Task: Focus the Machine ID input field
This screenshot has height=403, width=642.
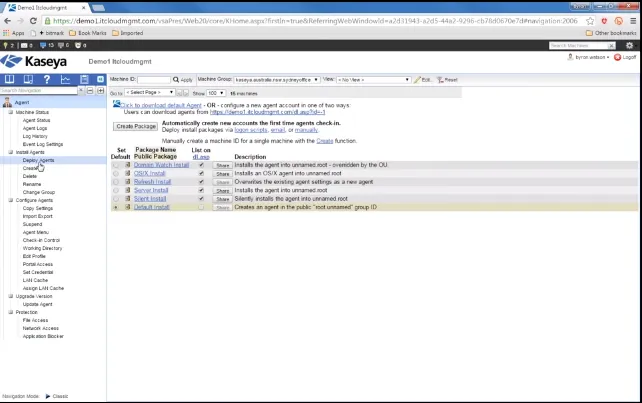Action: click(154, 80)
